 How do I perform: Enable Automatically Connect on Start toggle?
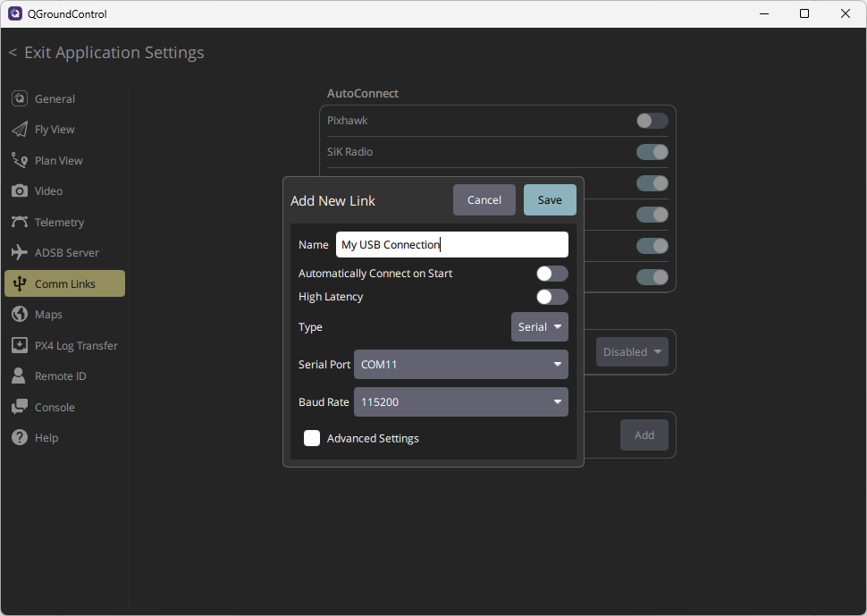tap(551, 274)
